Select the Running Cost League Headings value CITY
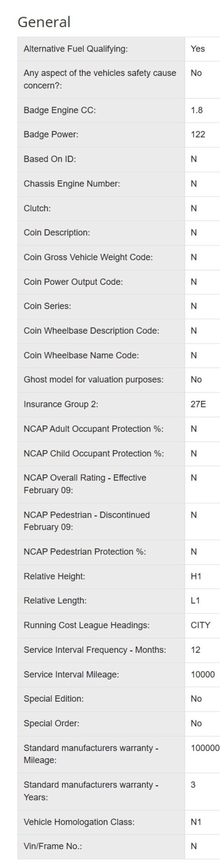Image resolution: width=220 pixels, height=868 pixels. pyautogui.click(x=201, y=625)
